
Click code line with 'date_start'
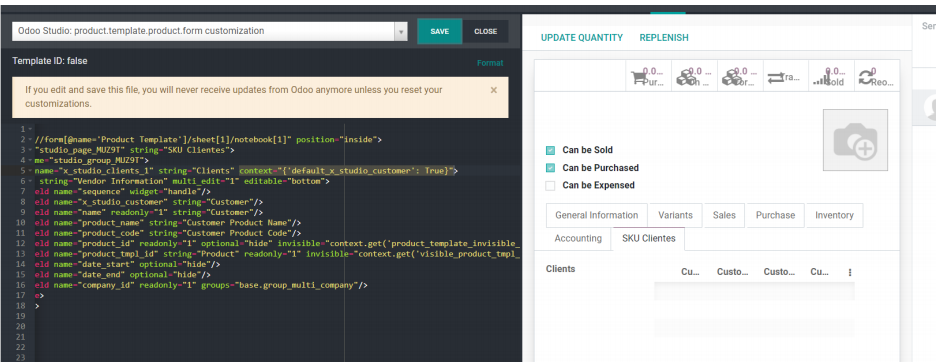click(x=127, y=264)
